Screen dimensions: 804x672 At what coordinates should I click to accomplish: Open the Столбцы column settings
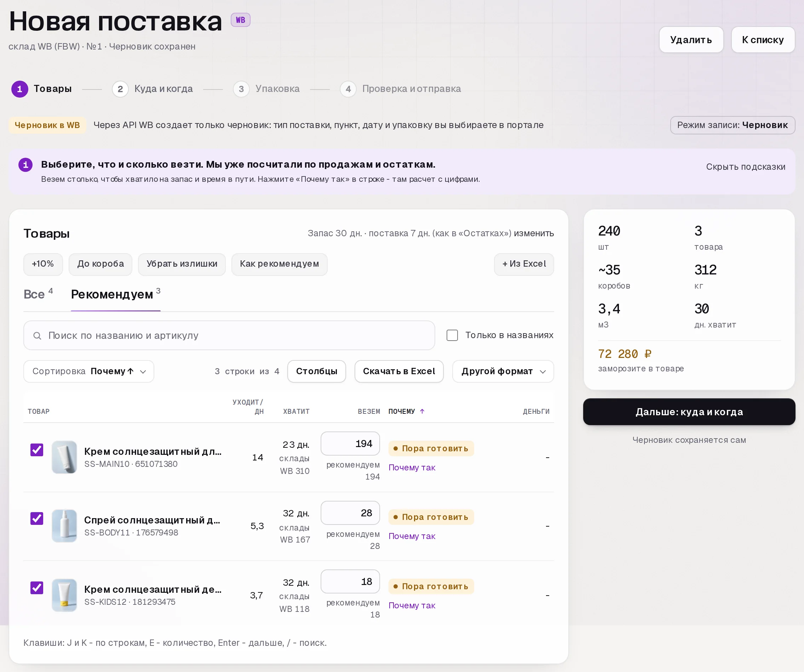(317, 371)
